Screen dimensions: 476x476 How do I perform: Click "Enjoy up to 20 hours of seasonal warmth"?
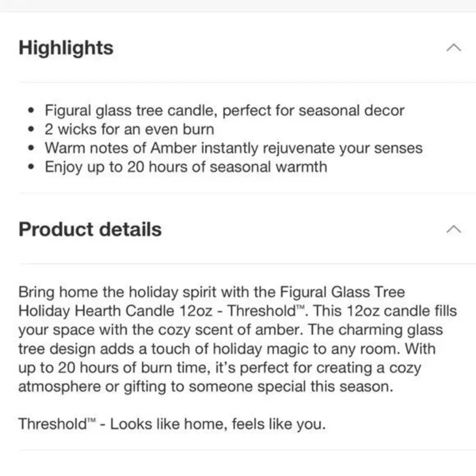tap(186, 167)
